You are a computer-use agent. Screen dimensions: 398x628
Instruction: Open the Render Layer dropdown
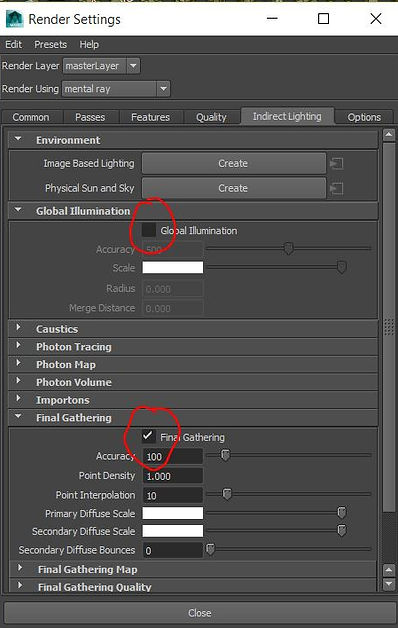coord(133,66)
